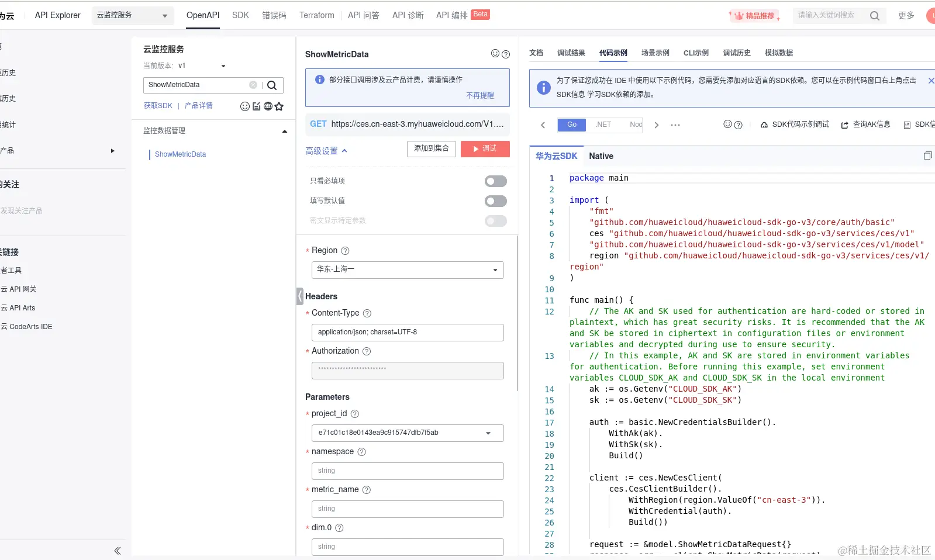935x560 pixels.
Task: Open the Terraform tab
Action: pos(317,15)
